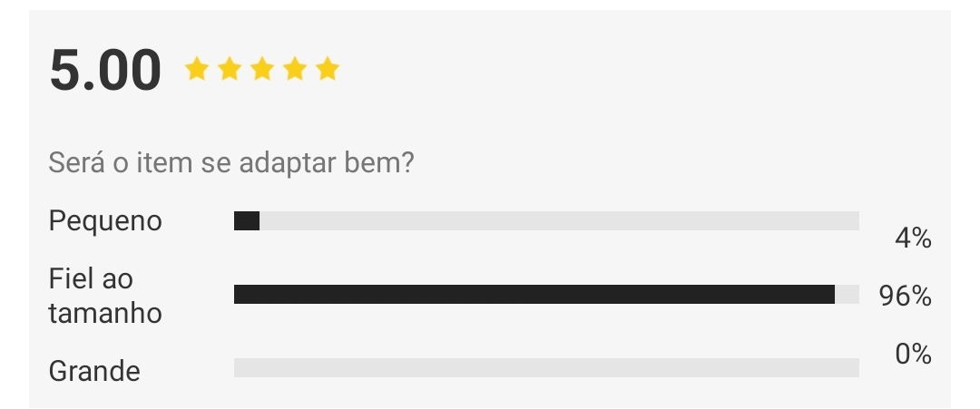Click the Fiel ao tamanho progress bar
The image size is (980, 409).
546,294
